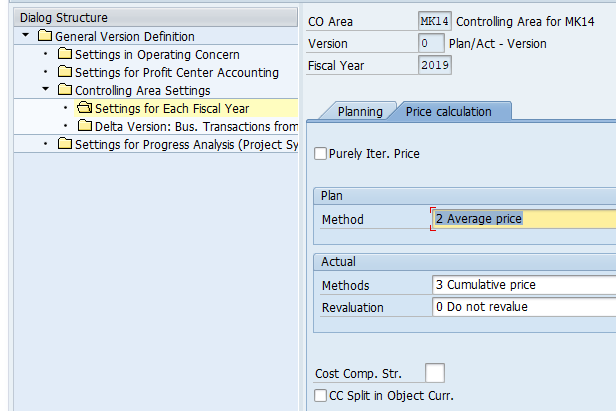Click open folder icon for Each Fiscal Year
Screen dimensions: 616x411
(85, 108)
